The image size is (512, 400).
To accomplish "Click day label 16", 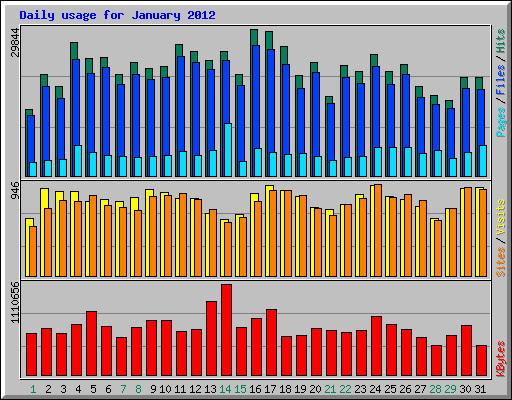I will [255, 389].
